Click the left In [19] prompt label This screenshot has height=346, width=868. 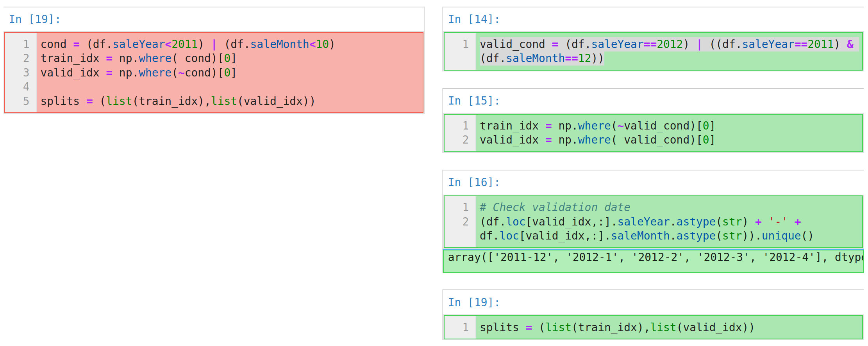(x=35, y=19)
